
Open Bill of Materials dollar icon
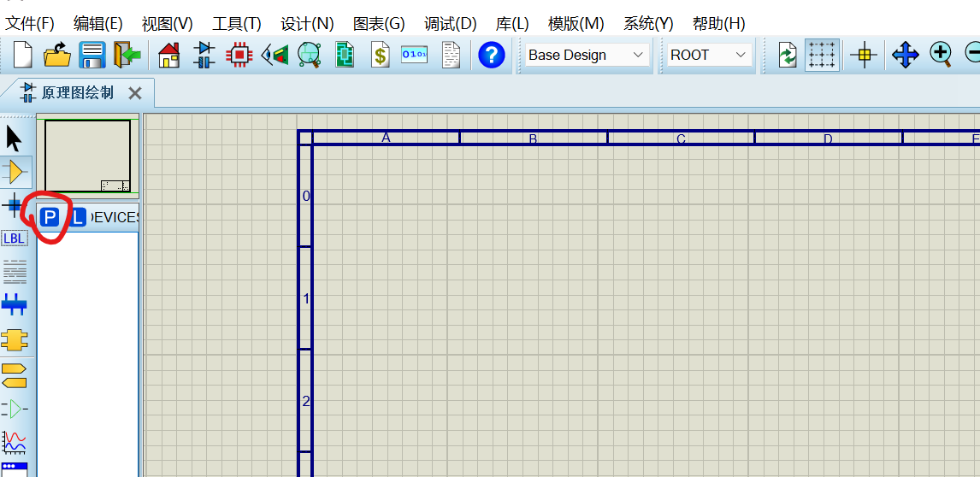tap(380, 55)
